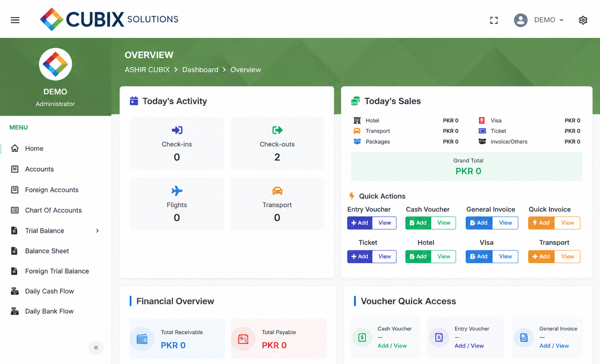Open Accounts from the sidebar menu

(39, 169)
